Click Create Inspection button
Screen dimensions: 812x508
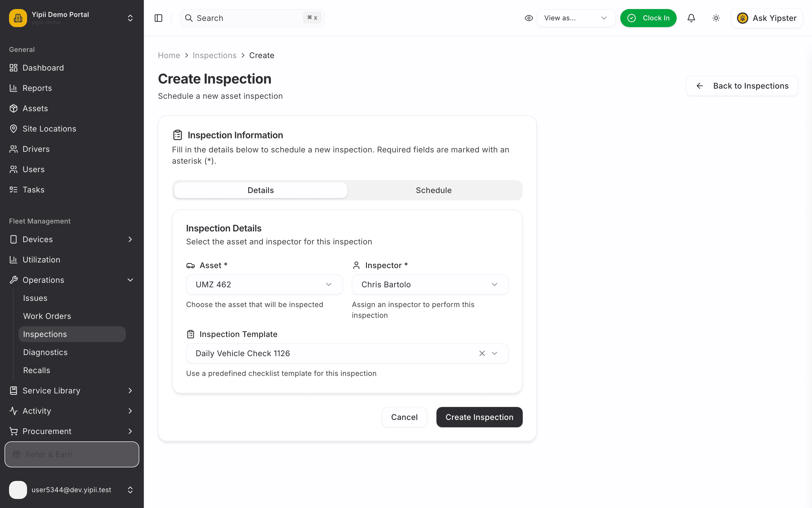tap(479, 417)
